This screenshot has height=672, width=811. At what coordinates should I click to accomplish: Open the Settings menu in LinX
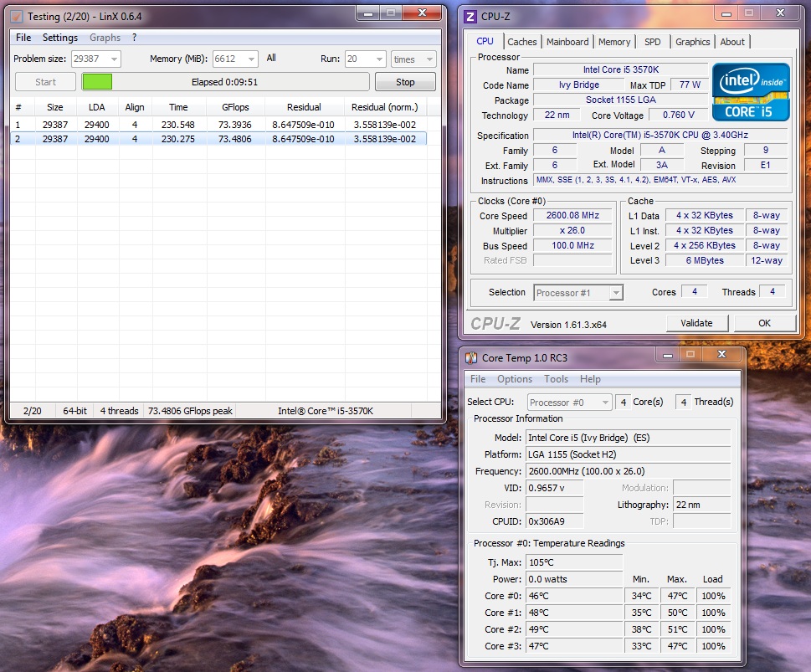coord(60,38)
